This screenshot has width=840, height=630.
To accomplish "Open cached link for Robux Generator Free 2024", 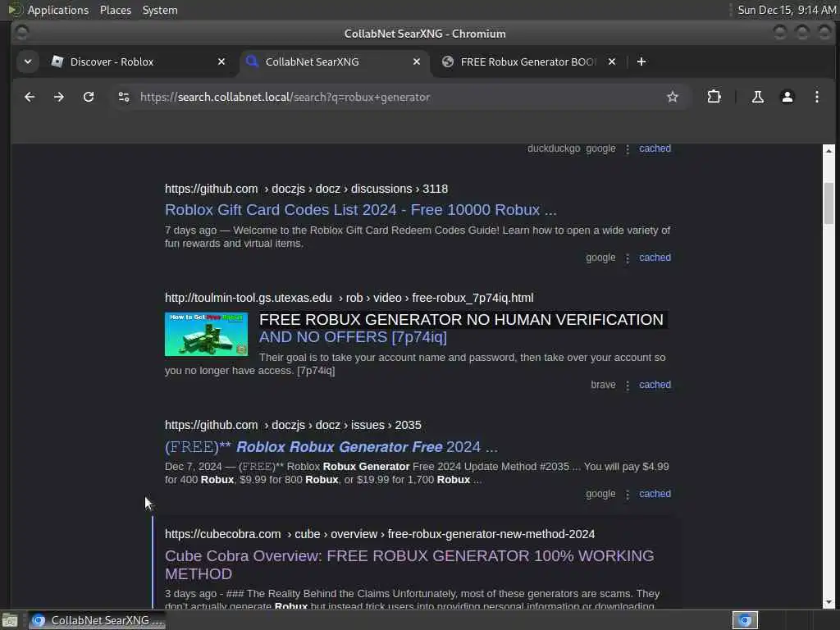I will coord(655,494).
